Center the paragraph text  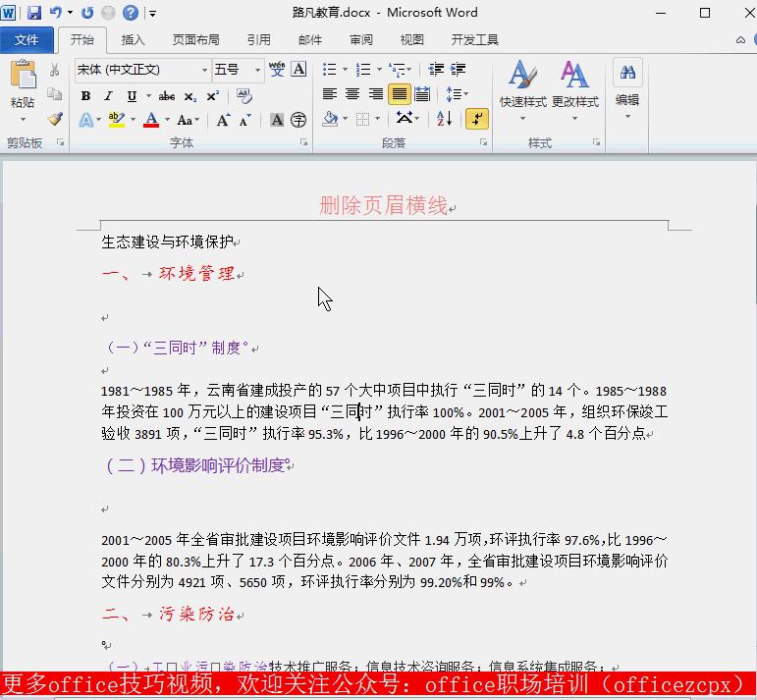(352, 94)
